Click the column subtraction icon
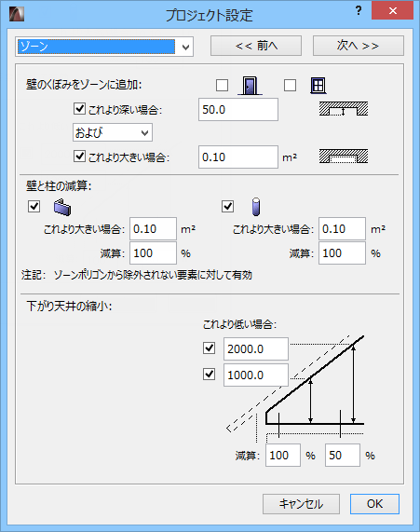Screen dimensions: 420x532 256,207
